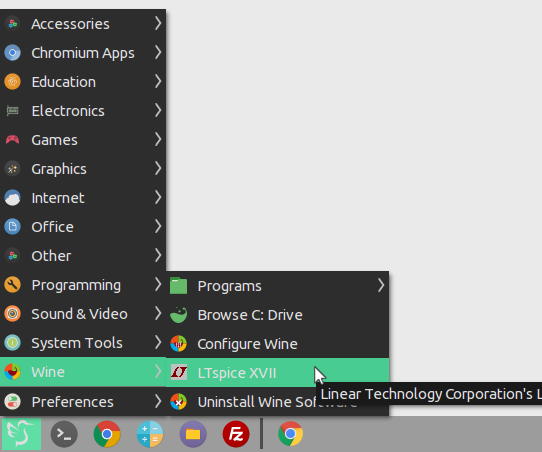Expand Internet submenu arrow
The height and width of the screenshot is (452, 542).
point(158,198)
